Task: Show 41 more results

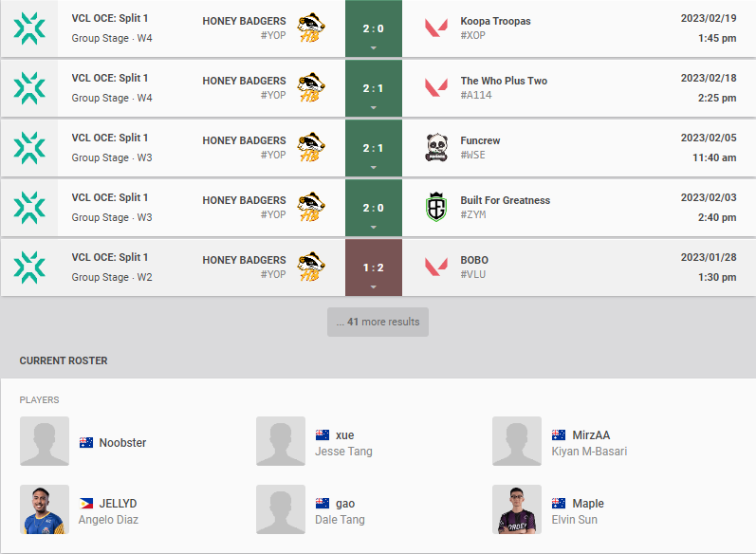Action: (378, 323)
